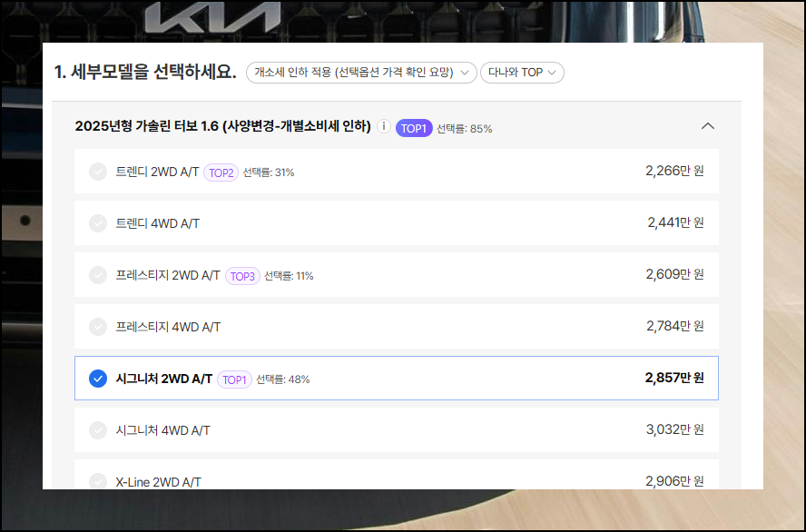This screenshot has width=806, height=532.
Task: Click the 2025년형 가솔린 터보 1.6 heading
Action: (x=222, y=126)
